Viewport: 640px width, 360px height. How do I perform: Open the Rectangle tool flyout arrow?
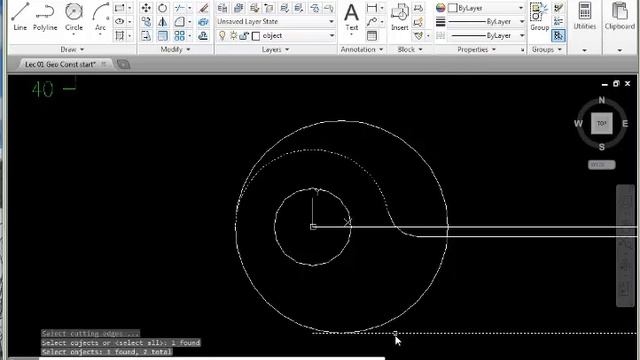point(130,8)
